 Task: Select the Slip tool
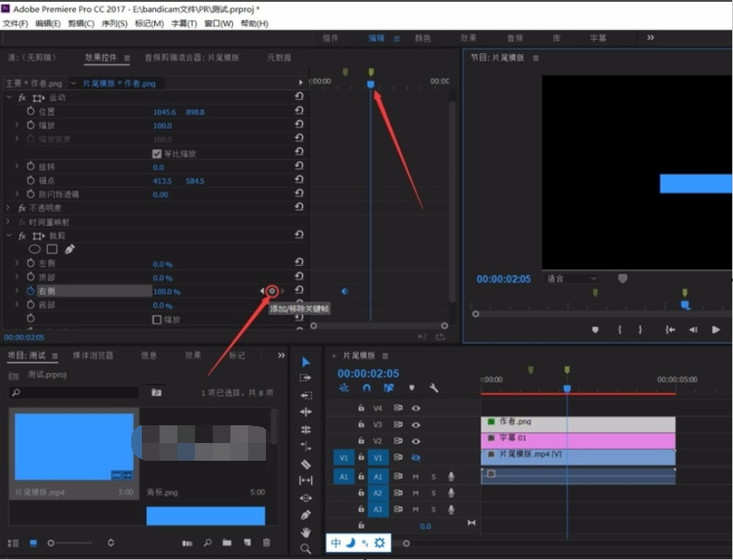(x=306, y=480)
